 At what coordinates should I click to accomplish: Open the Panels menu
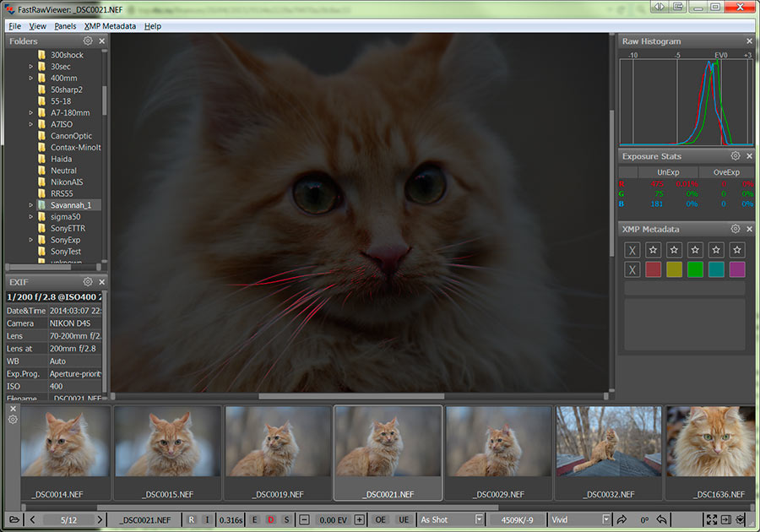coord(65,26)
